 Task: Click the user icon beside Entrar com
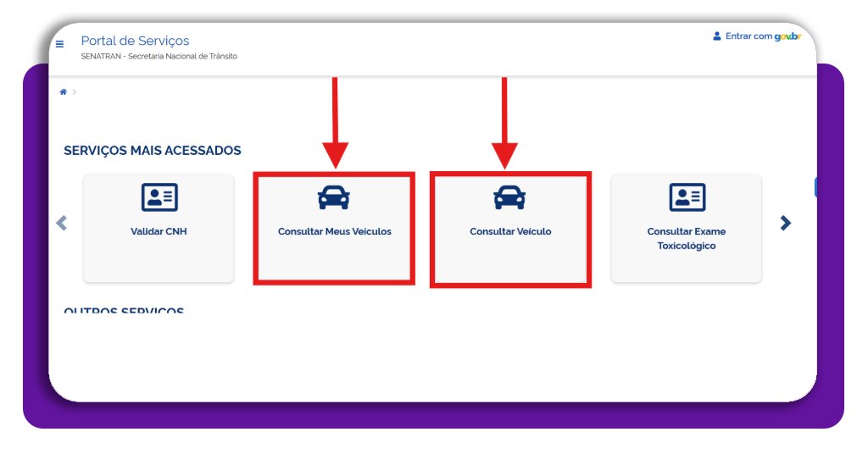[x=717, y=36]
